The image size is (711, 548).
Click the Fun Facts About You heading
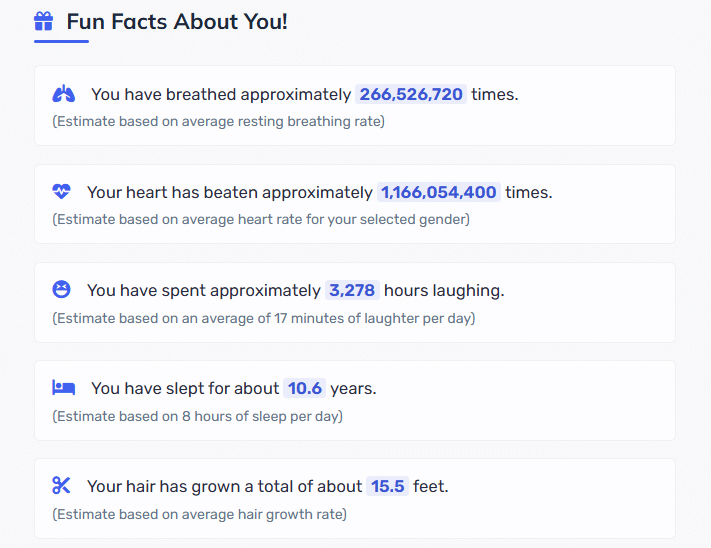(x=177, y=21)
